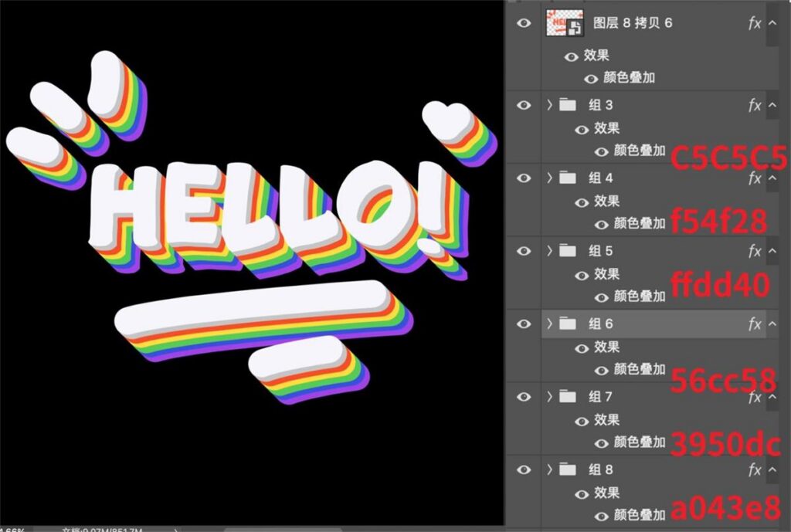Open 颜色叠加 label under 图层 8 拷贝 6
Viewport: 791px width, 532px height.
click(629, 77)
